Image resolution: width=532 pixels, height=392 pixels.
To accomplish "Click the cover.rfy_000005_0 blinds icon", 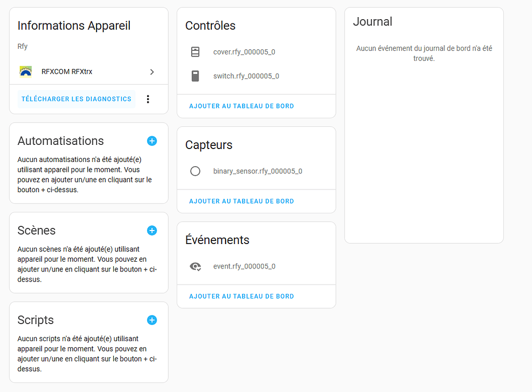I will point(195,51).
